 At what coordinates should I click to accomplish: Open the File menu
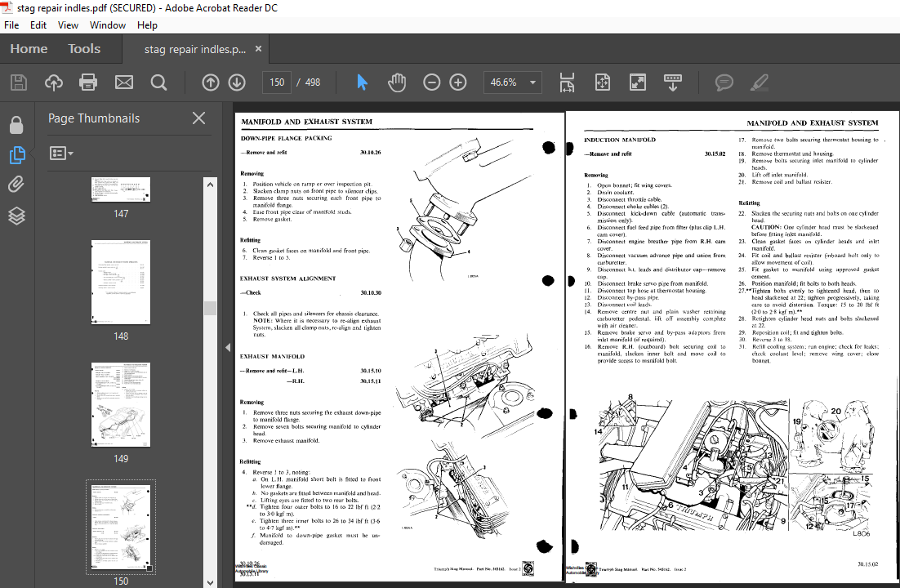coord(11,25)
